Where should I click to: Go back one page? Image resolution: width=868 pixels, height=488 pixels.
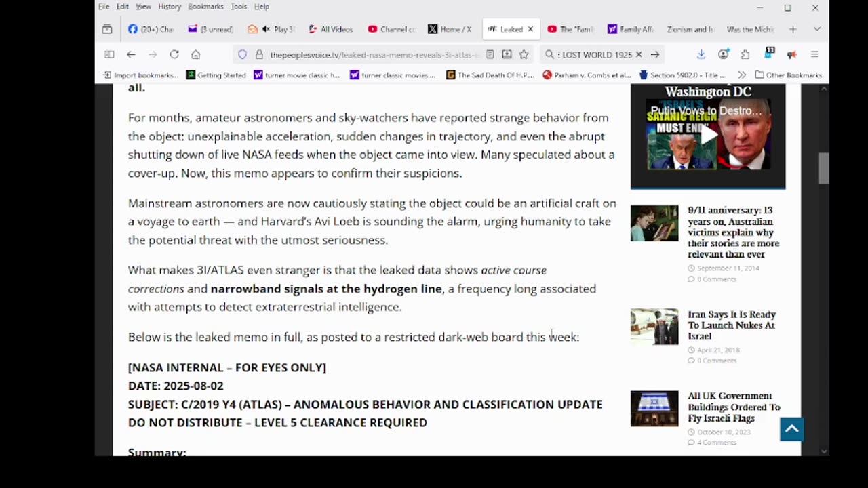tap(131, 54)
